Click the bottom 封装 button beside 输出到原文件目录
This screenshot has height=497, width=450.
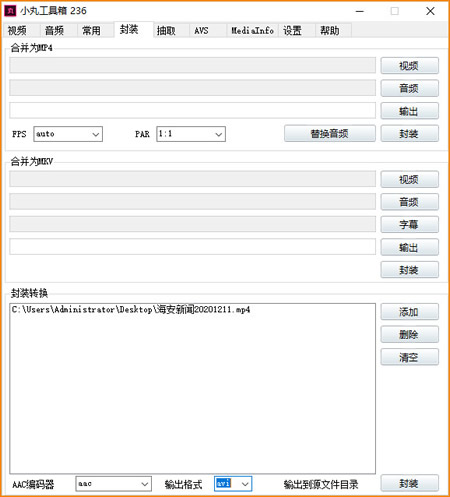coord(410,483)
